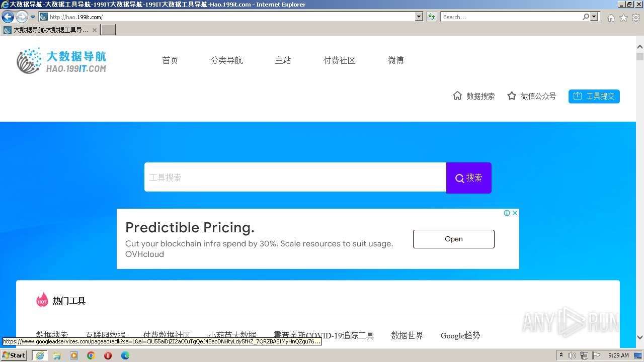This screenshot has width=644, height=362.
Task: Click the page scrollbar down arrow
Action: [x=640, y=337]
